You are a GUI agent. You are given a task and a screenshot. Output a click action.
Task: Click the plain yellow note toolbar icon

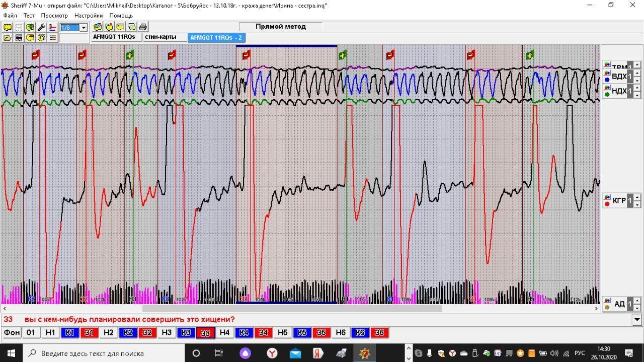pyautogui.click(x=120, y=27)
